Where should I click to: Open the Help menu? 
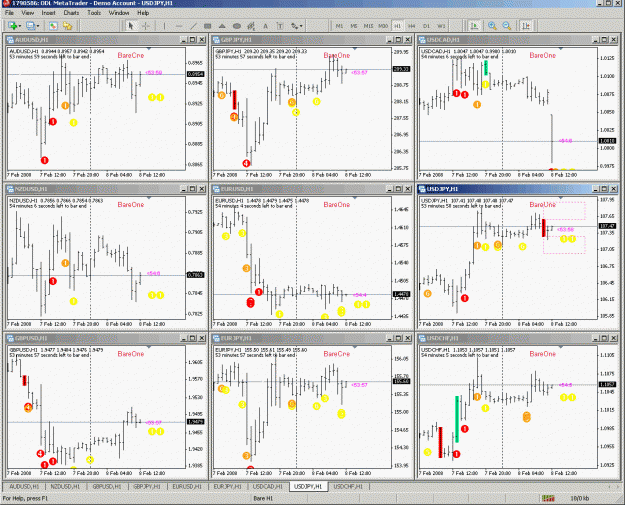[x=143, y=13]
